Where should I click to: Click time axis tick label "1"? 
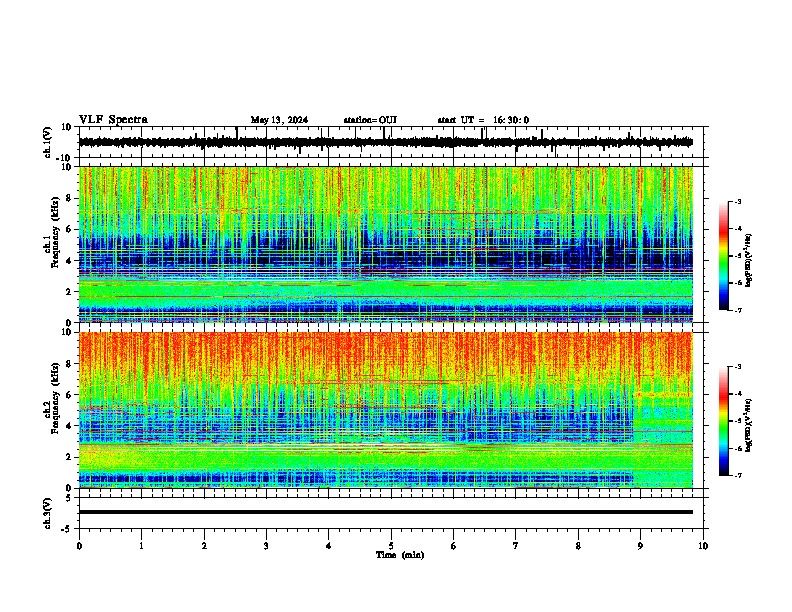point(141,546)
